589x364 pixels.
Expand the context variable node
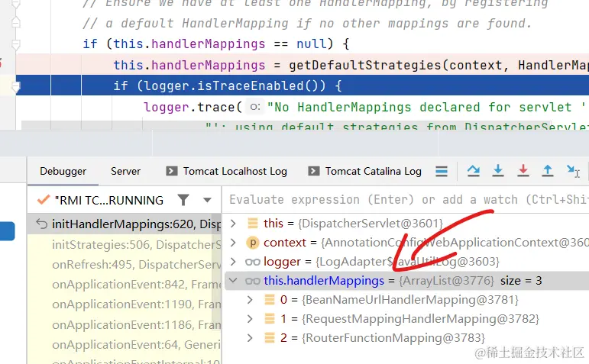(x=233, y=243)
